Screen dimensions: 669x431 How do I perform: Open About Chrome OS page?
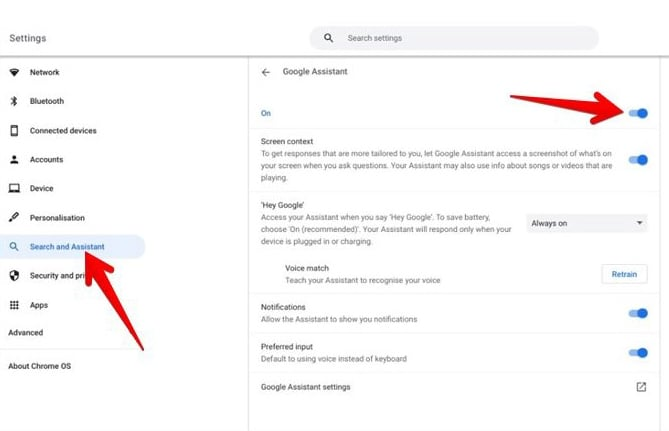(x=40, y=366)
